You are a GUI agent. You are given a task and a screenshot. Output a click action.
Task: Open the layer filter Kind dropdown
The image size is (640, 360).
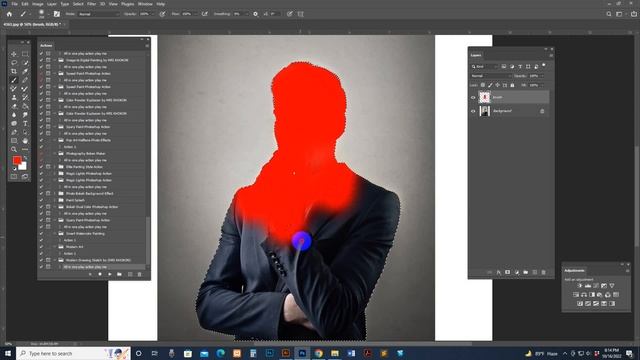click(485, 66)
